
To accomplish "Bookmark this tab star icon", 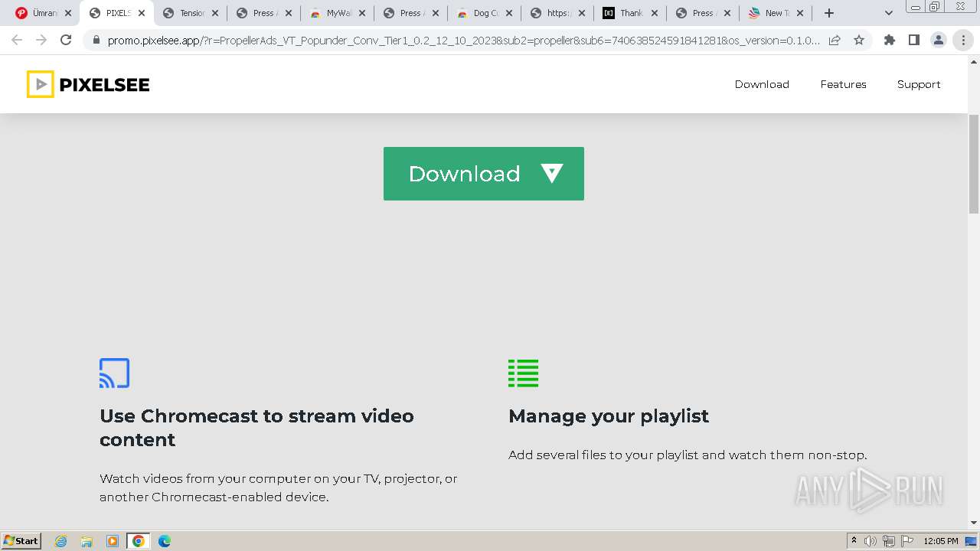I will [x=859, y=40].
